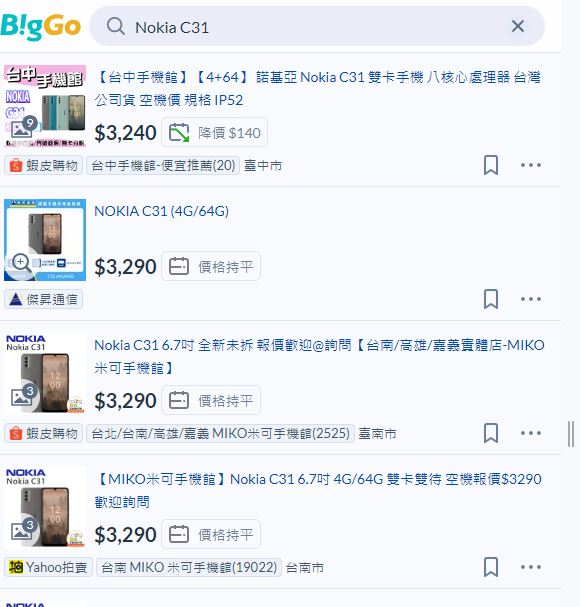Bookmark the 傑昇通信 NOKIA C31 listing
The width and height of the screenshot is (580, 607).
[491, 299]
